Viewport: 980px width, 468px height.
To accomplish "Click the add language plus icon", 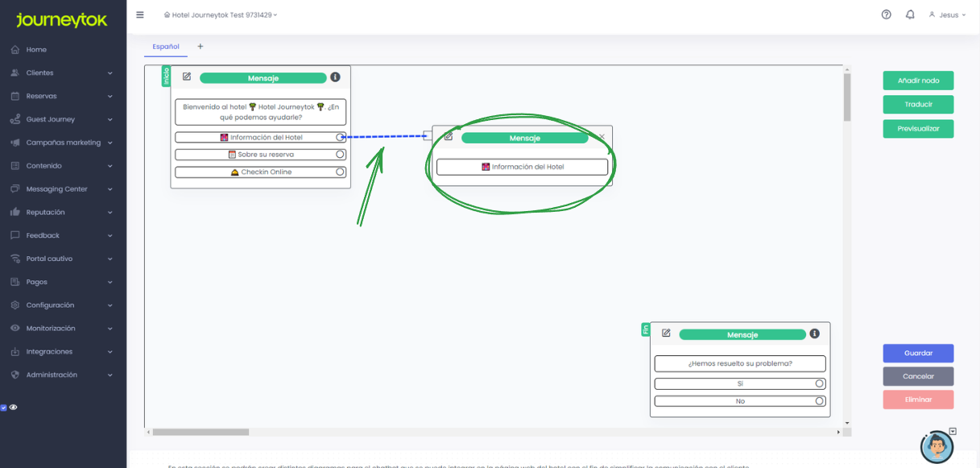I will point(201,47).
